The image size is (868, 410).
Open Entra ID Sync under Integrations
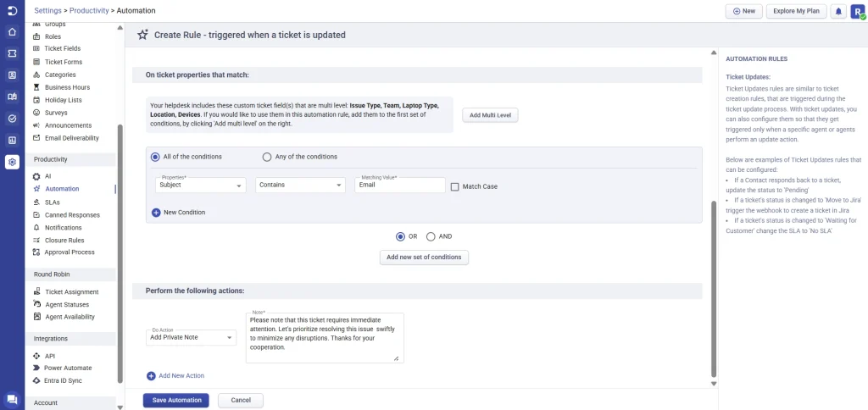coord(63,380)
